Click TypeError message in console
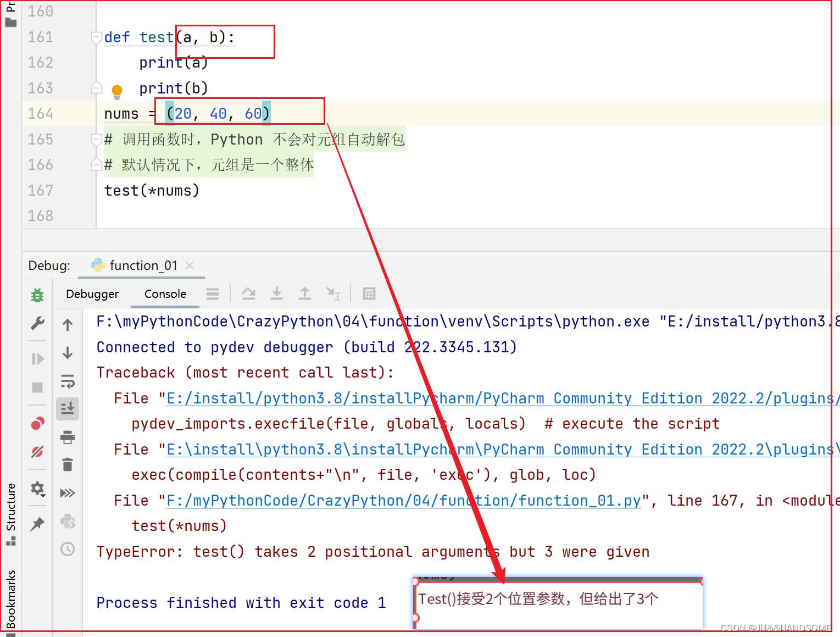 tap(373, 552)
